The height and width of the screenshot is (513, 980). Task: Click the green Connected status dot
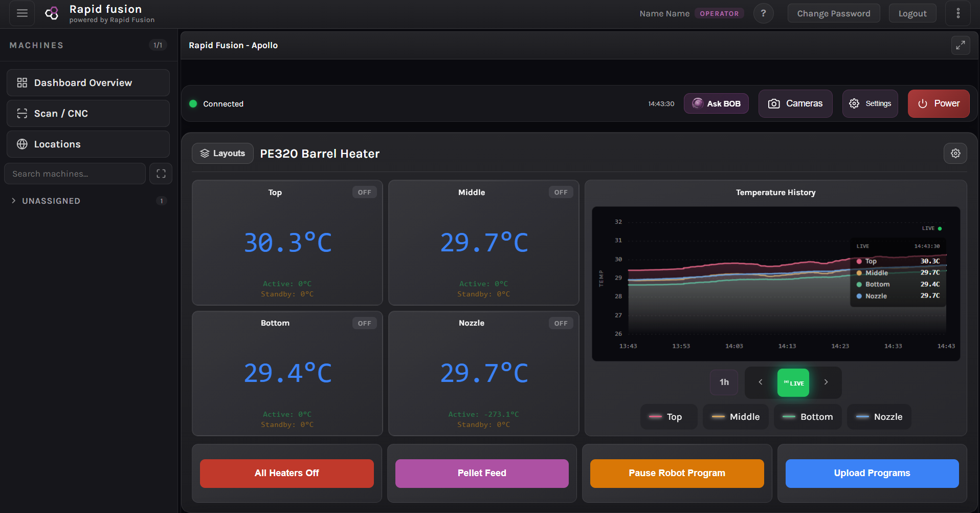(x=193, y=104)
